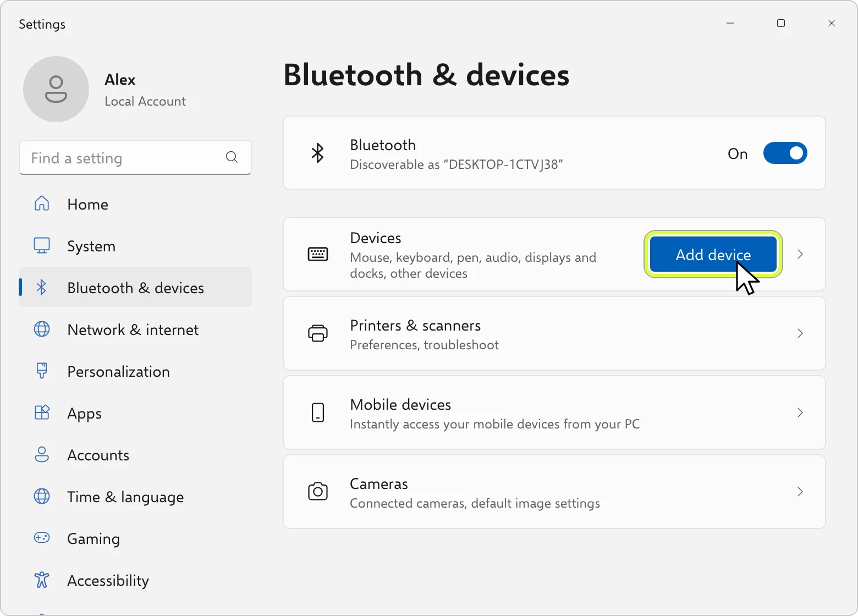Click the Apps grid icon
This screenshot has width=858, height=616.
pos(42,413)
